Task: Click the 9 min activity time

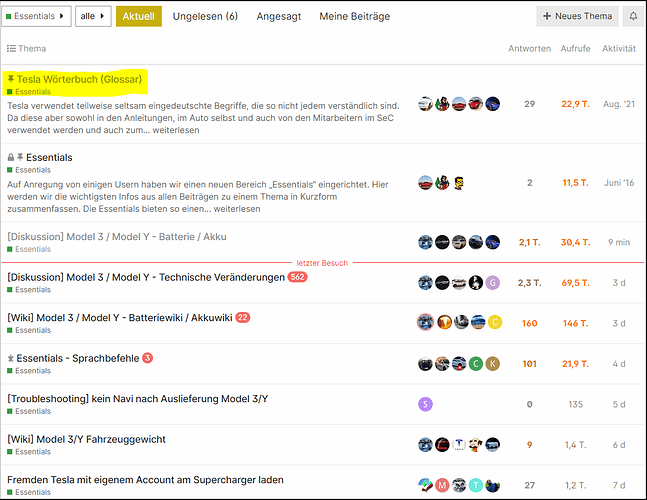Action: pyautogui.click(x=619, y=242)
